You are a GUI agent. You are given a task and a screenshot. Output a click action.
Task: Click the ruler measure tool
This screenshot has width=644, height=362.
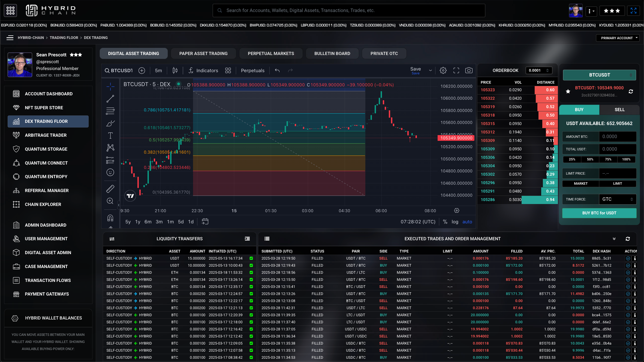point(110,188)
